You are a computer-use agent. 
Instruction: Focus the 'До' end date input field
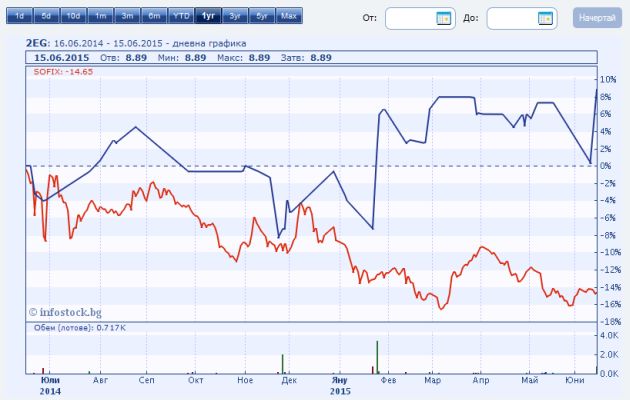pyautogui.click(x=511, y=18)
